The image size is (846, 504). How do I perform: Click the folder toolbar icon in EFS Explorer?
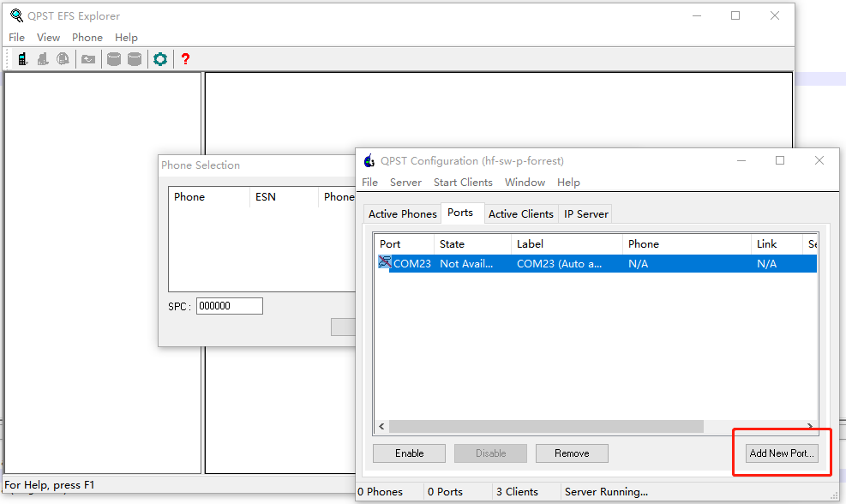click(x=88, y=59)
